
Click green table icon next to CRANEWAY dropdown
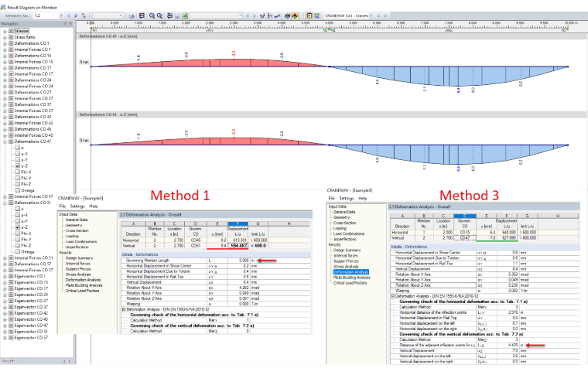point(317,15)
